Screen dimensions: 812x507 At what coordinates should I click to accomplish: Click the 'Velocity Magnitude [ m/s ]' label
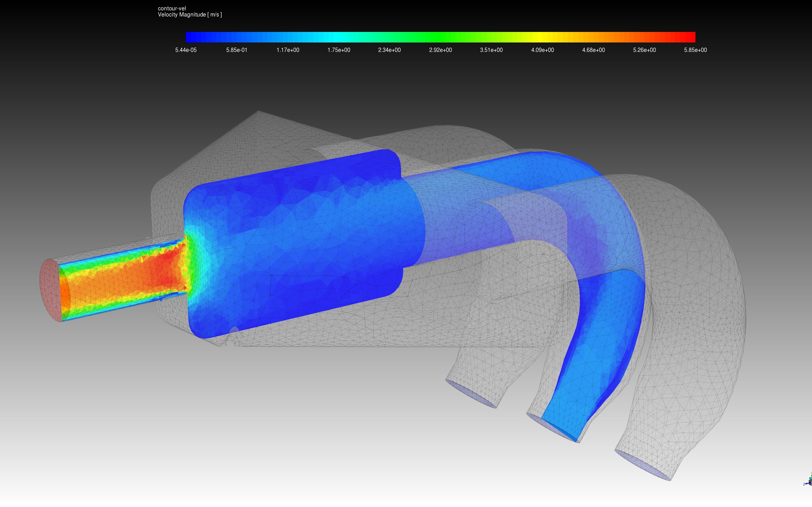click(x=190, y=15)
